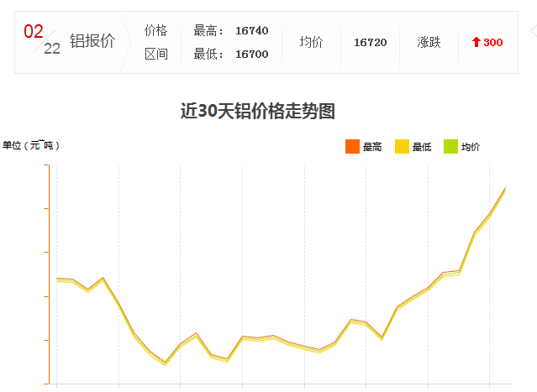Image resolution: width=537 pixels, height=392 pixels.
Task: Toggle the 最高 series legend label
Action: click(x=372, y=148)
